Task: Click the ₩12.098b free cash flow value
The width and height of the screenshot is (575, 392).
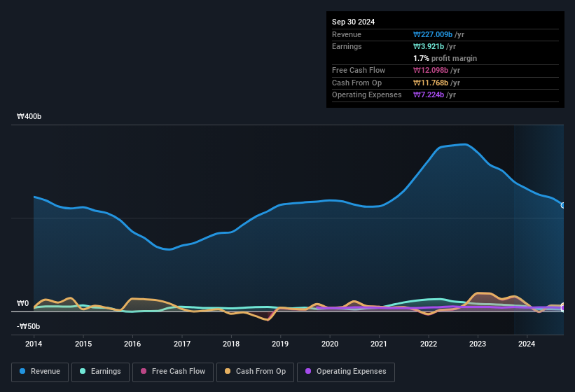Action: tap(431, 70)
